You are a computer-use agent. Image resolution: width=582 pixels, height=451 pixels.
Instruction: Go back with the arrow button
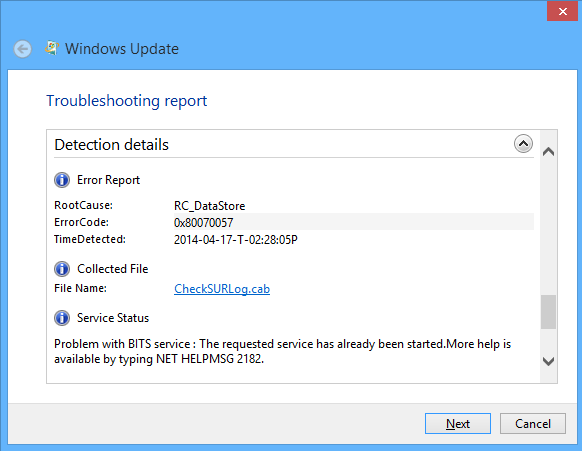coord(23,49)
